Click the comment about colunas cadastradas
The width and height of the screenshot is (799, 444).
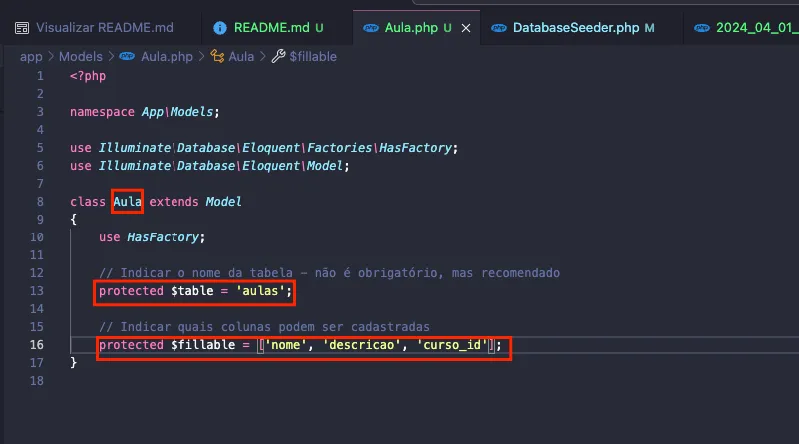tap(264, 327)
